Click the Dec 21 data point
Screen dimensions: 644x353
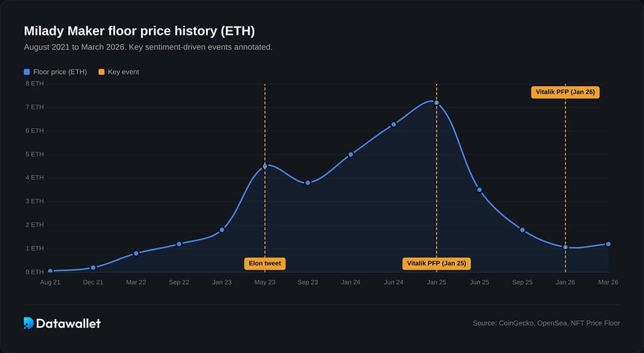pos(93,267)
